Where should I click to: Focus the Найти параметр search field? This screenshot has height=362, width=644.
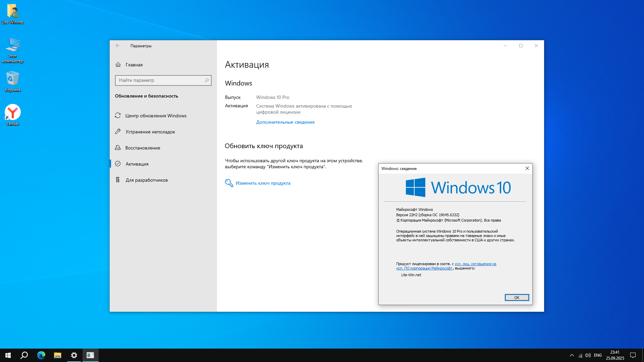tap(159, 80)
